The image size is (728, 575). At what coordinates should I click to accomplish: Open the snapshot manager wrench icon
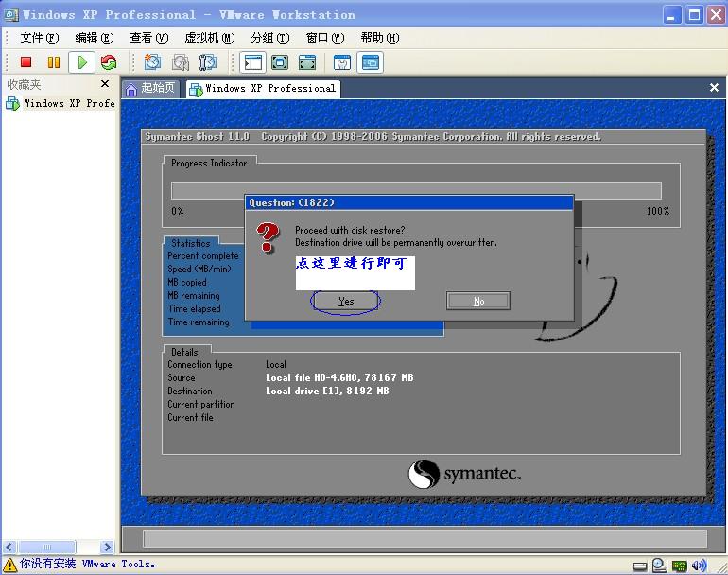[x=208, y=62]
